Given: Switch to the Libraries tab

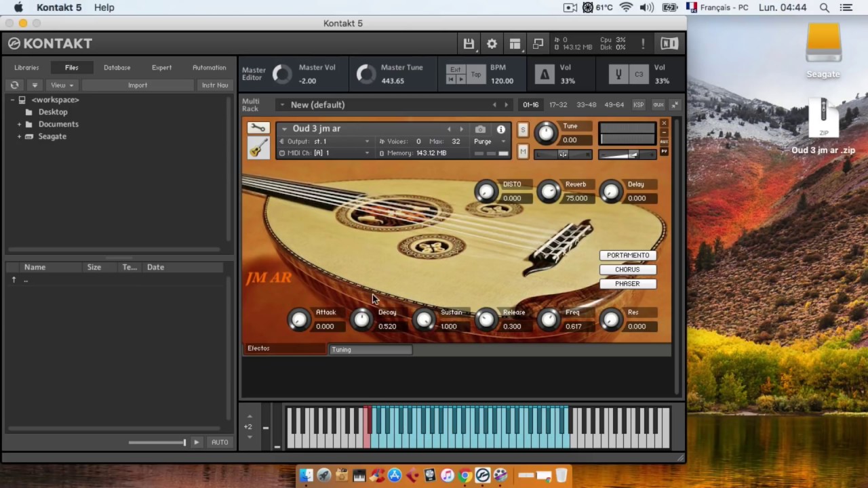Looking at the screenshot, I should [x=27, y=68].
